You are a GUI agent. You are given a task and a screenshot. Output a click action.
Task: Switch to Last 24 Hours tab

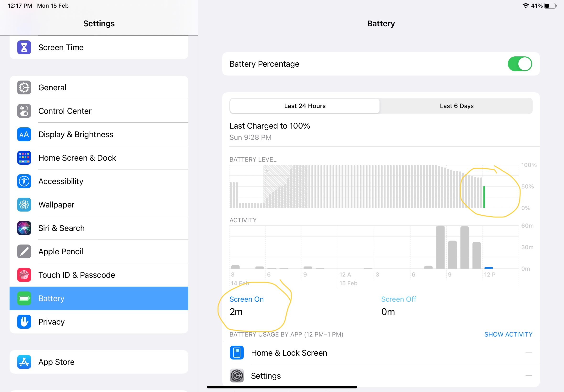[x=304, y=106]
